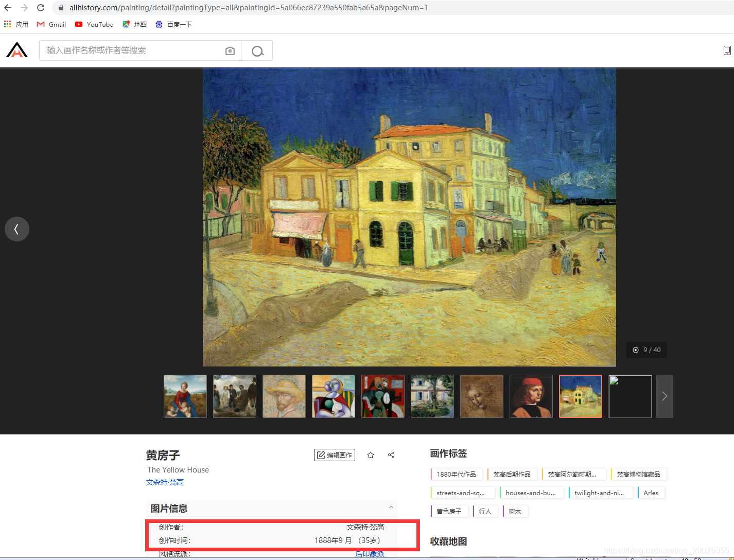Viewport: 734px width, 560px height.
Task: Go to the previous painting with left arrow
Action: tap(17, 229)
